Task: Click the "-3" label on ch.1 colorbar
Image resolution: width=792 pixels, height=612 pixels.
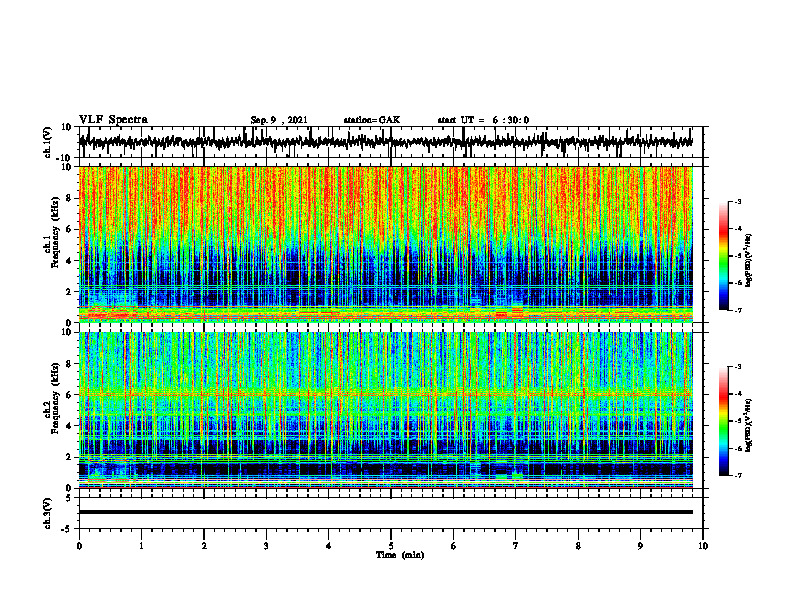Action: click(x=737, y=201)
